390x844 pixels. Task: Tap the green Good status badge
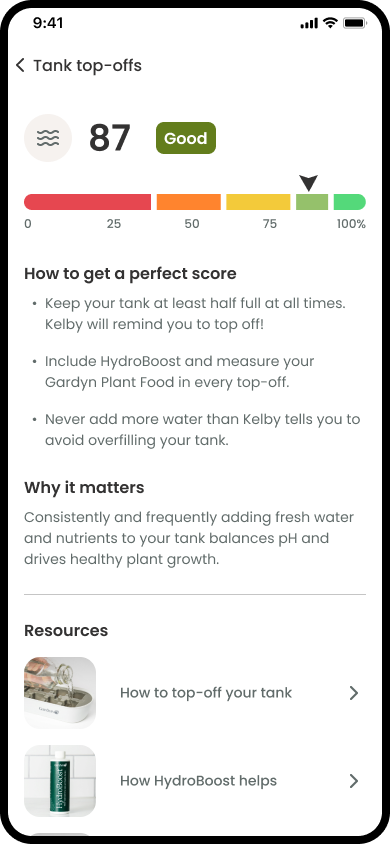point(186,138)
